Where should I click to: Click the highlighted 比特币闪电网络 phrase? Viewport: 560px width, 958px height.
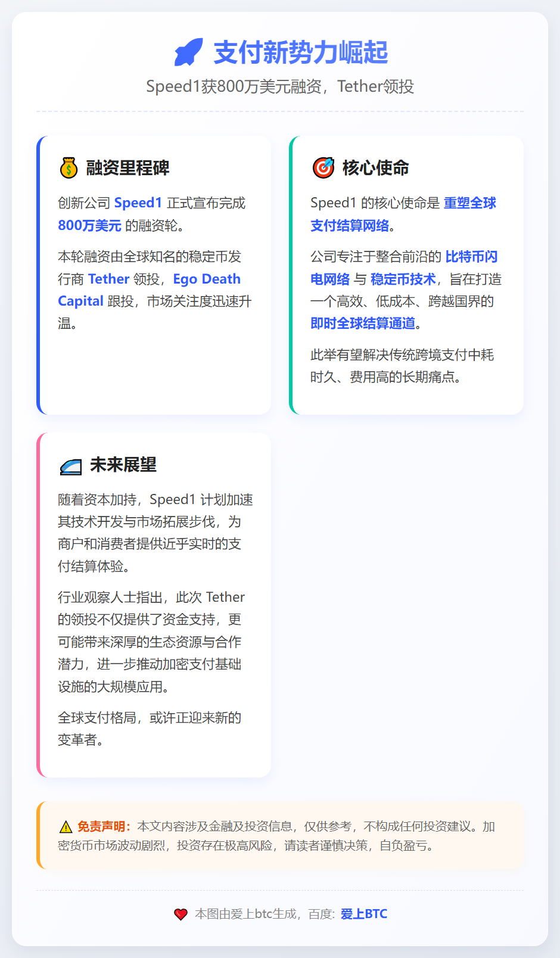click(404, 268)
